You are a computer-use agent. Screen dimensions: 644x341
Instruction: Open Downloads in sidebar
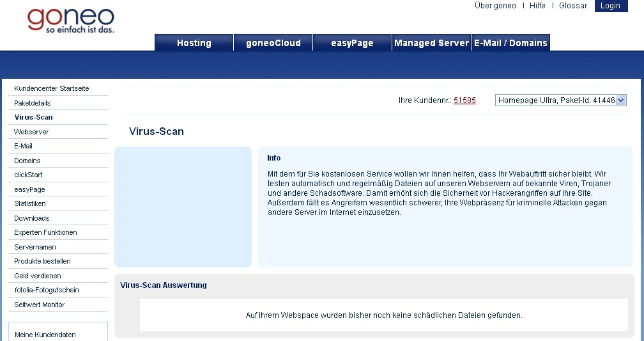32,218
